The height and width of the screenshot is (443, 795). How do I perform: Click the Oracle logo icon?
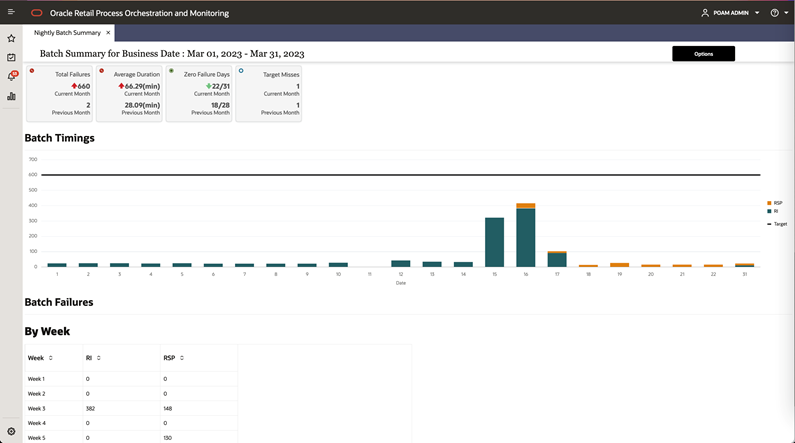point(37,13)
